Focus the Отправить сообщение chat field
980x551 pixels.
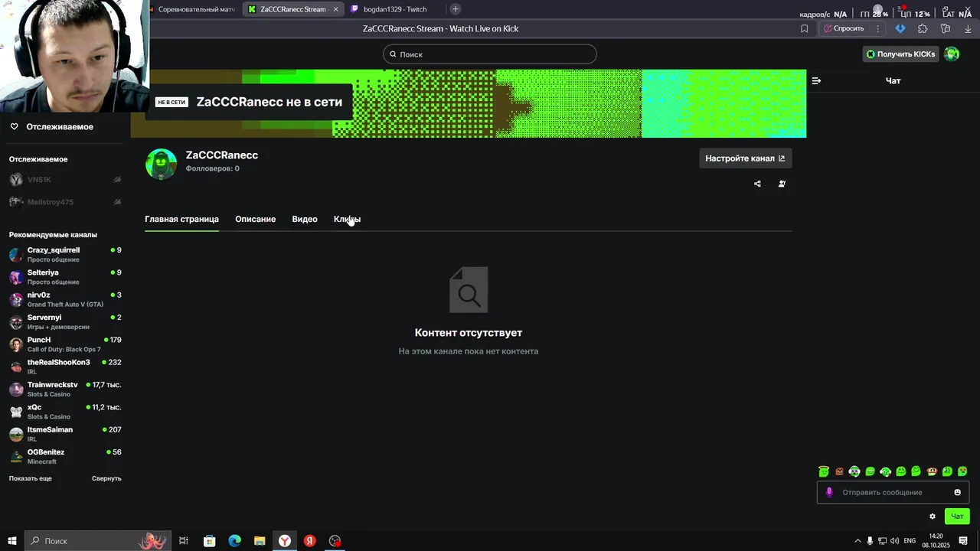[x=893, y=492]
